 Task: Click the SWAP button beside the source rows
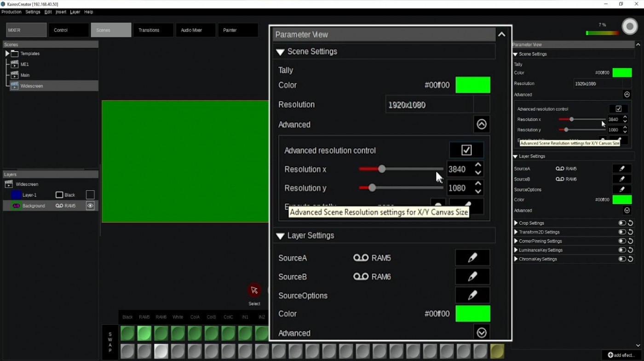point(110,342)
